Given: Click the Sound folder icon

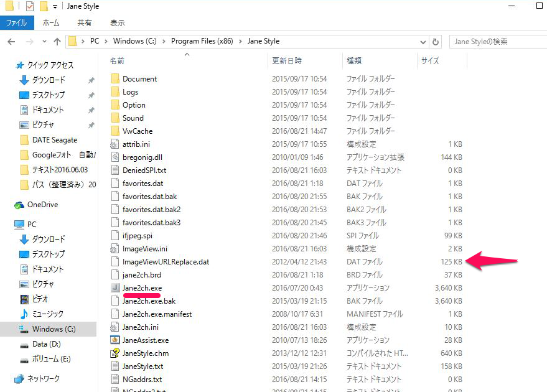Looking at the screenshot, I should tap(115, 118).
